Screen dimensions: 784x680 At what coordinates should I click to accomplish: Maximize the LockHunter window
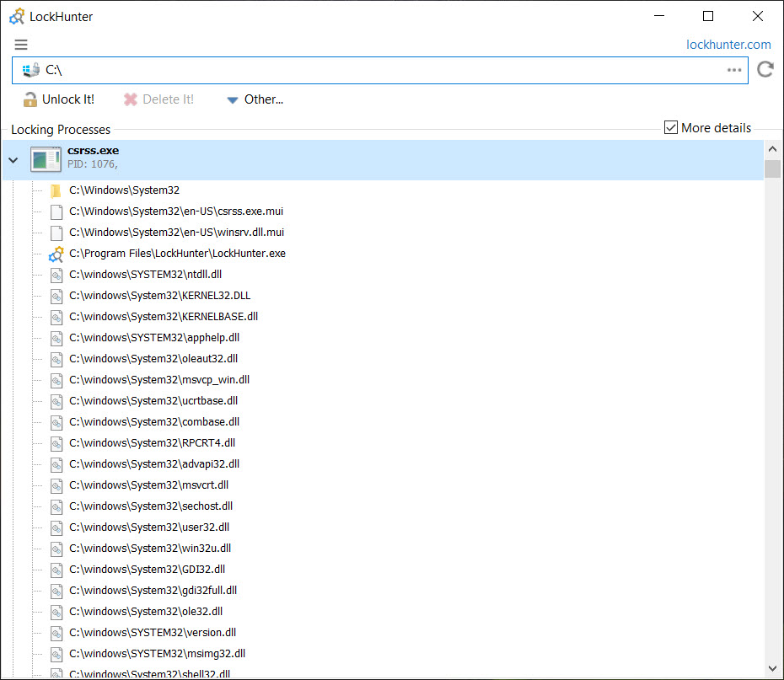[x=708, y=16]
